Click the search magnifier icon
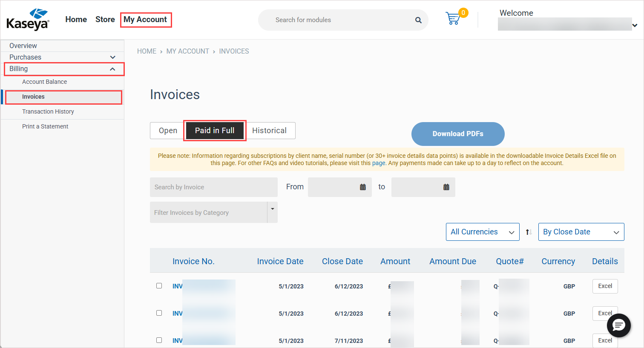Viewport: 644px width, 348px height. click(418, 20)
